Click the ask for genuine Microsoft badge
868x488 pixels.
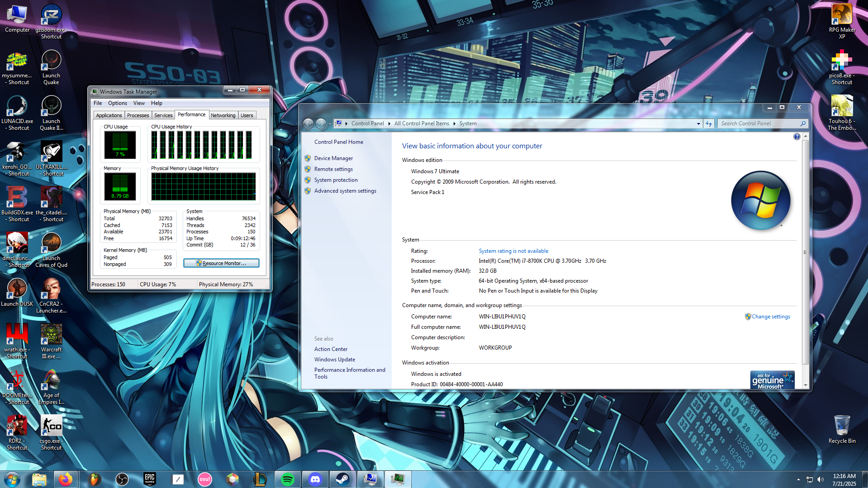(x=772, y=380)
